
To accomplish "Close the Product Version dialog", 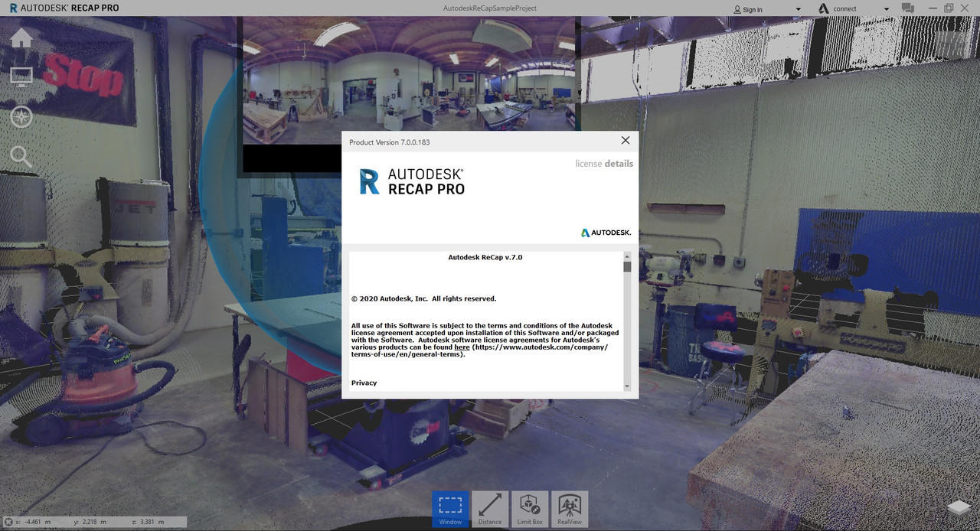I will (626, 141).
